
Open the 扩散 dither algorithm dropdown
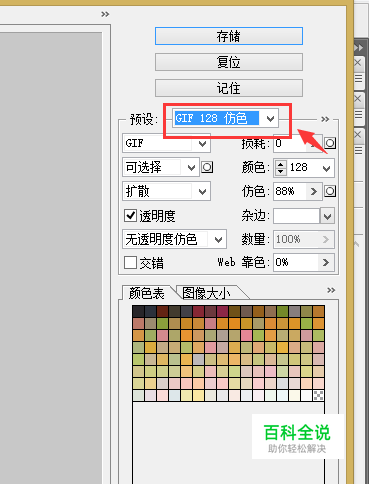coord(166,191)
